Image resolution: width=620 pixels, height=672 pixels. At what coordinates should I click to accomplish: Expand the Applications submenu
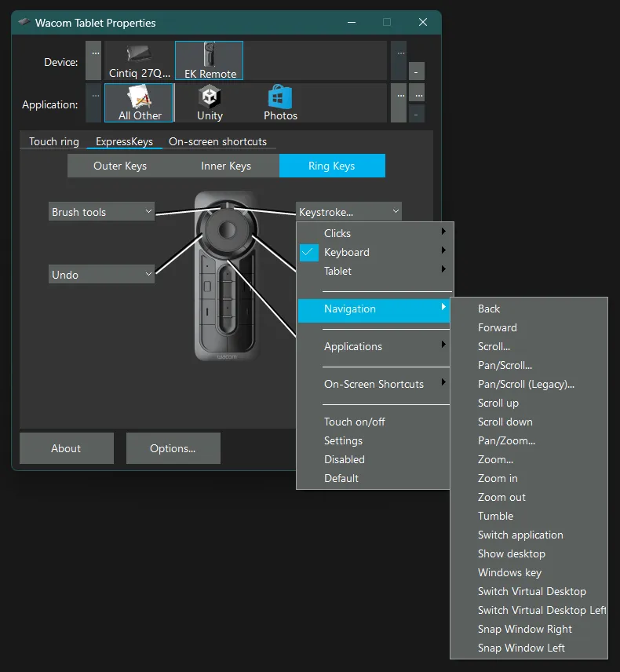[374, 346]
